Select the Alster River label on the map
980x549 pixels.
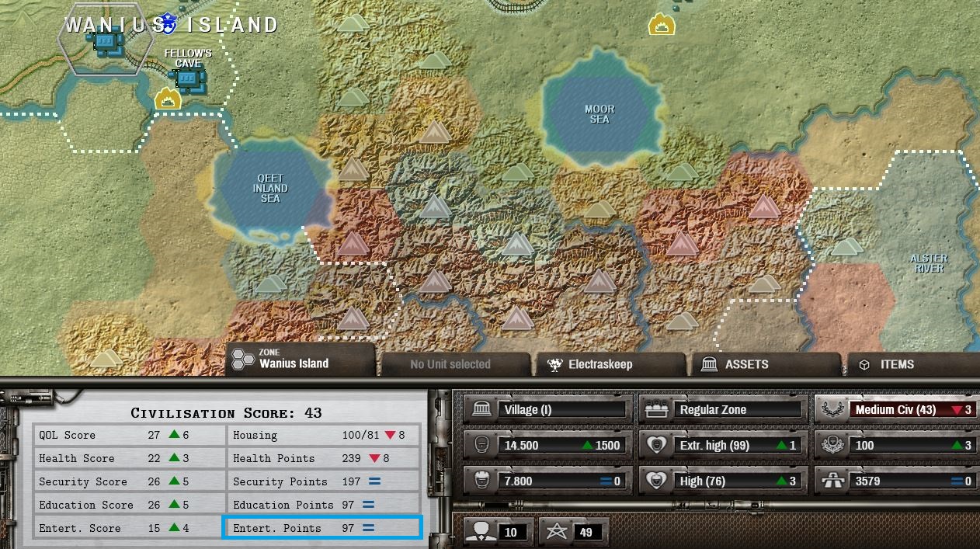929,263
